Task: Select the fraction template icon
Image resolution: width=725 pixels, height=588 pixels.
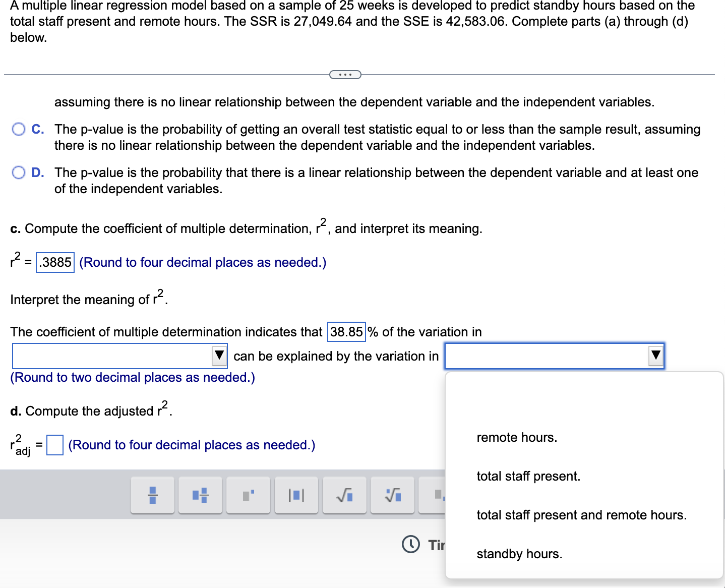Action: [152, 495]
